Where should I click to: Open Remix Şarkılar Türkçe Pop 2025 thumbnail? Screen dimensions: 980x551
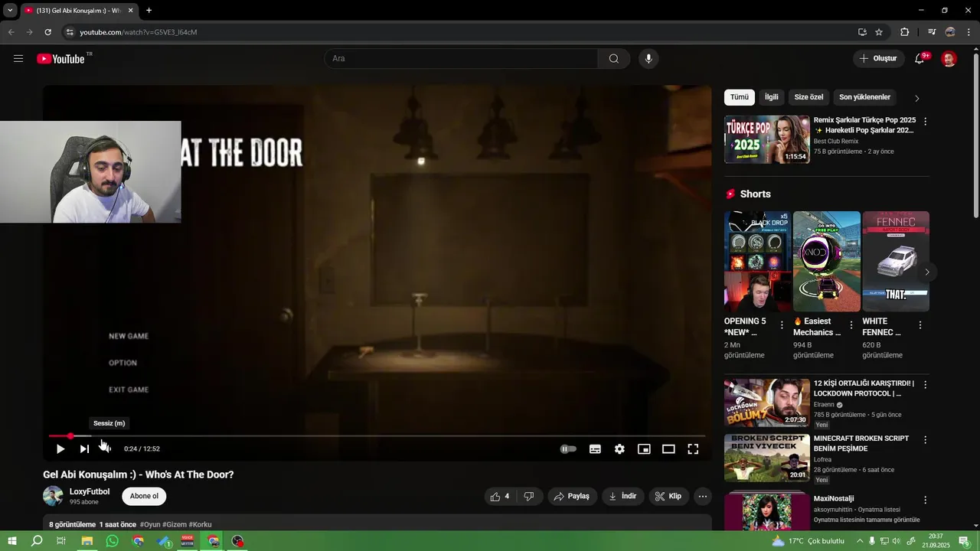tap(766, 139)
